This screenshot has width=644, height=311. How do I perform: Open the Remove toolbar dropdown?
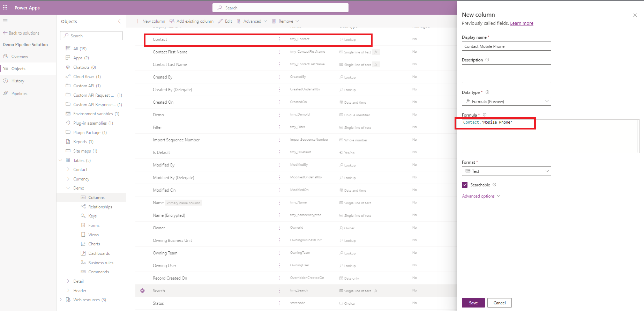point(285,21)
